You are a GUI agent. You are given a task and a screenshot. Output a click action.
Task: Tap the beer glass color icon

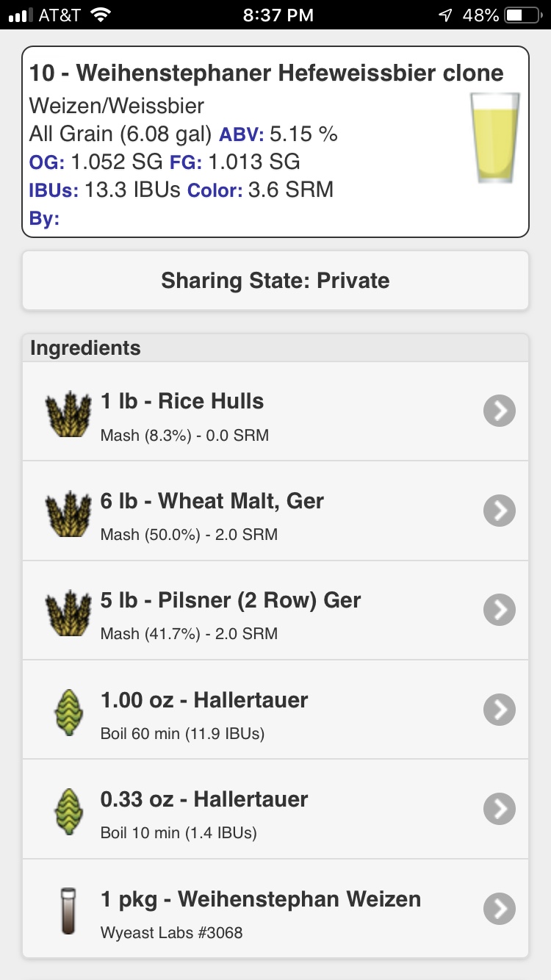494,137
